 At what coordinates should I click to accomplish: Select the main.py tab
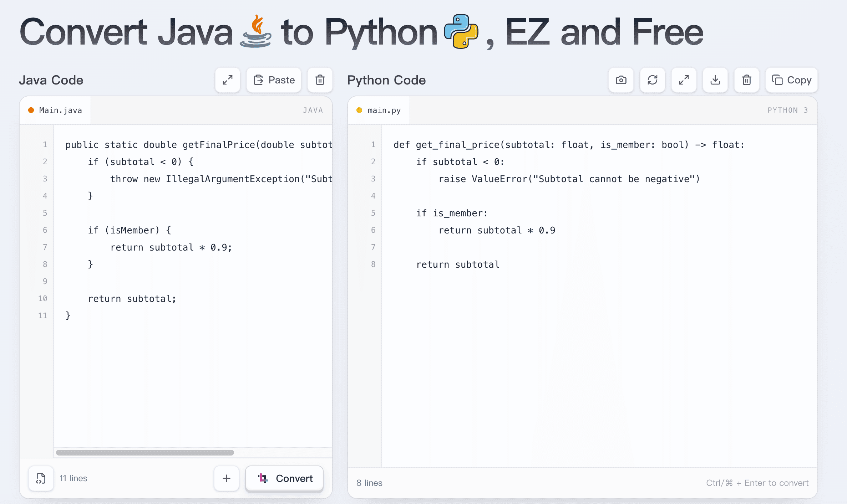(x=379, y=110)
